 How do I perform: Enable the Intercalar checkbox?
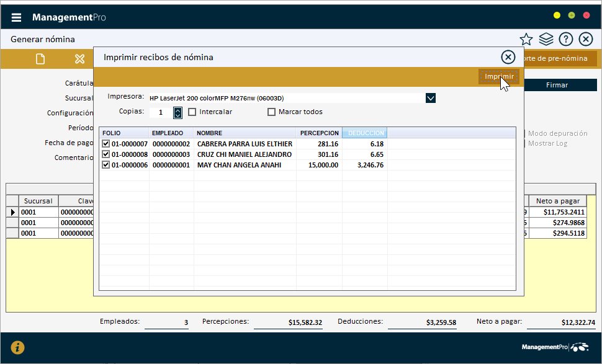[x=192, y=112]
